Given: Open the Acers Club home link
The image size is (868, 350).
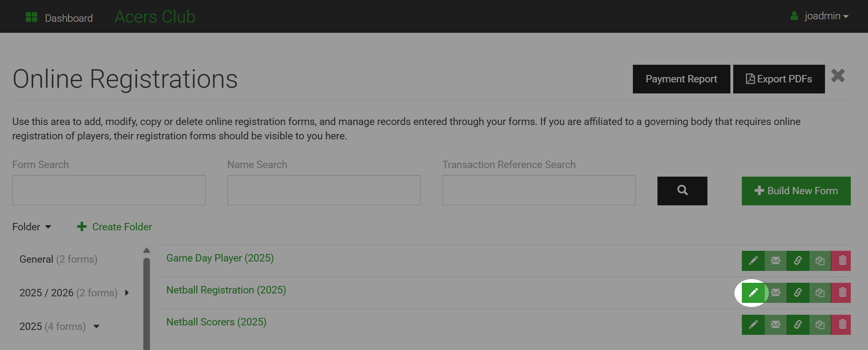Looking at the screenshot, I should coord(155,17).
